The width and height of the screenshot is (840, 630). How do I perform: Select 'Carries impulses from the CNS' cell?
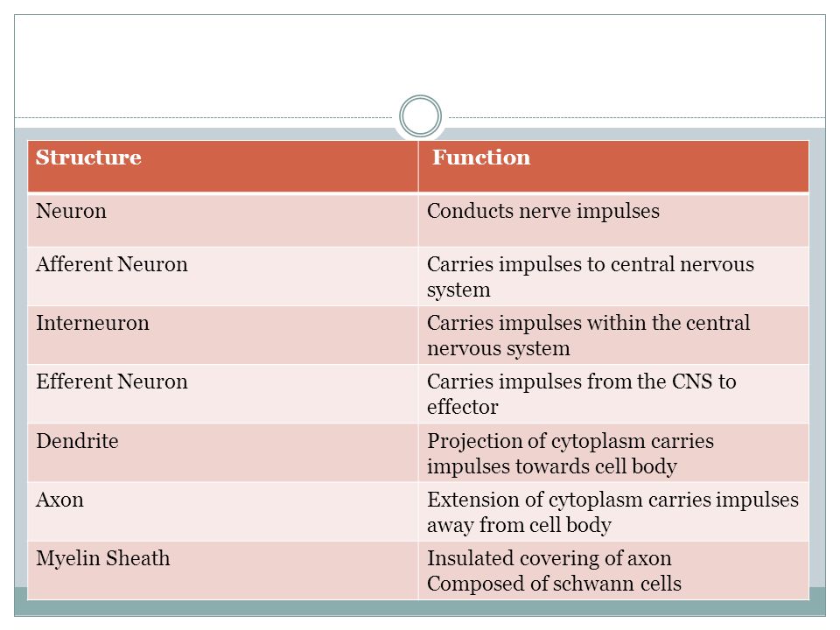[613, 395]
